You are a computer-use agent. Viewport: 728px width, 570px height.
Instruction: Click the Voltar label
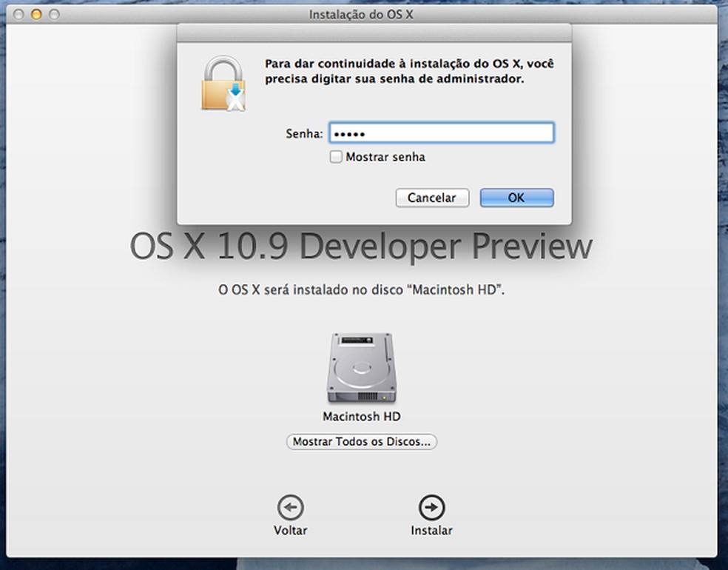coord(291,531)
